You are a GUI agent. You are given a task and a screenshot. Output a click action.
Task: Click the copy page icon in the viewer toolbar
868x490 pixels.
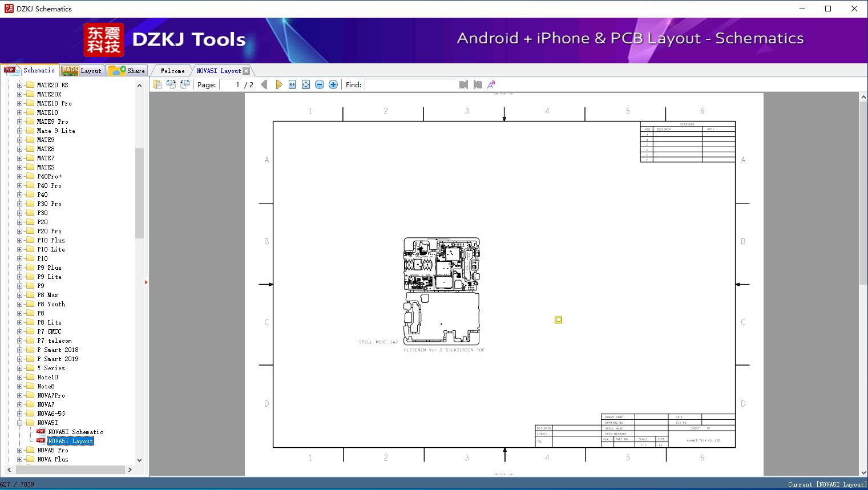click(157, 84)
